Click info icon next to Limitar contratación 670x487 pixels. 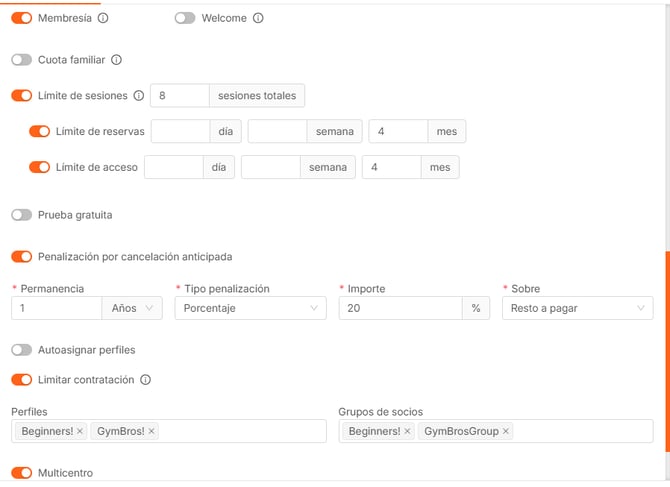click(x=146, y=380)
